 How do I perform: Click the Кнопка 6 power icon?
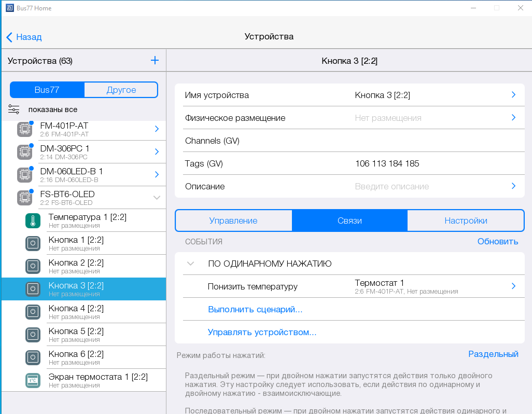pos(33,357)
